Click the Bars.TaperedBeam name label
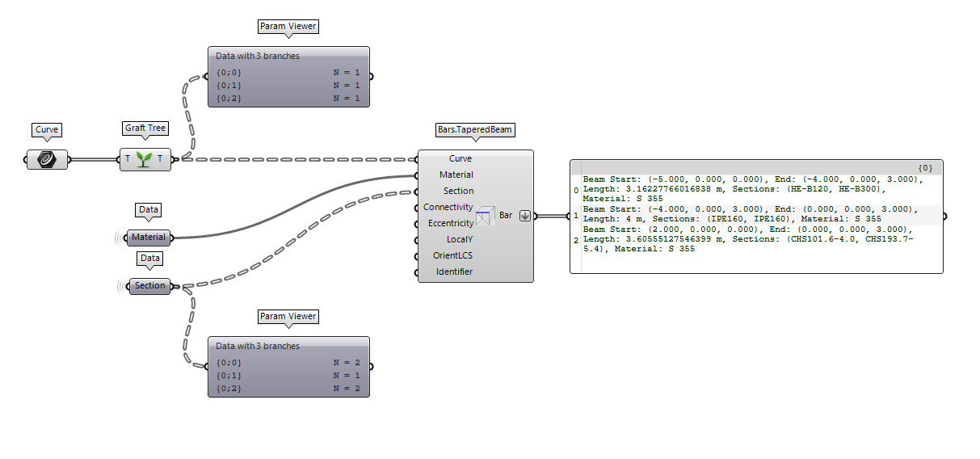 474,129
